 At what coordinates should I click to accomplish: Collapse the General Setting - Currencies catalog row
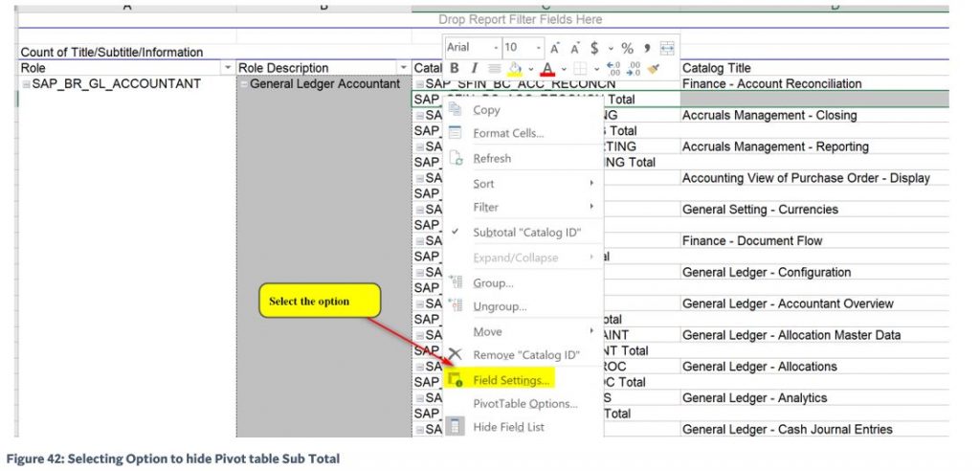click(x=420, y=210)
